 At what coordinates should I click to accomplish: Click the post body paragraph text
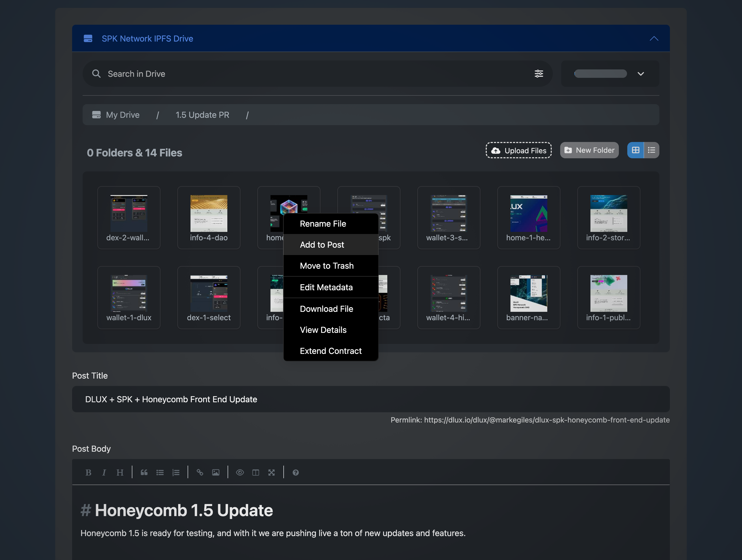coord(273,533)
